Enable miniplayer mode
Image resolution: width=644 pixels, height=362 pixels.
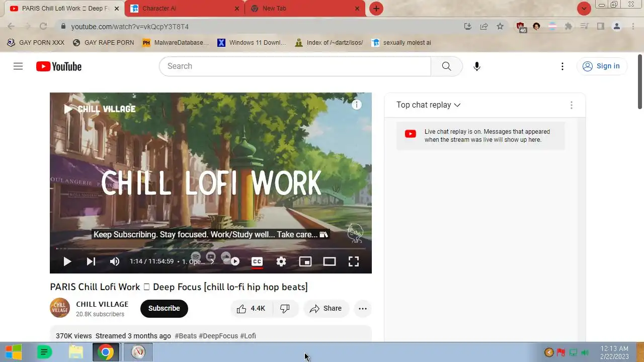click(x=305, y=261)
